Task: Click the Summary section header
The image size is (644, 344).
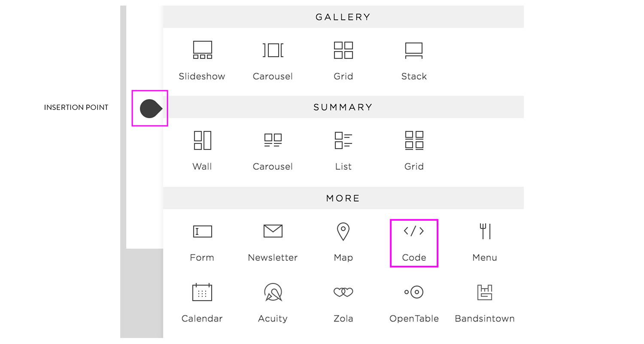Action: tap(343, 107)
